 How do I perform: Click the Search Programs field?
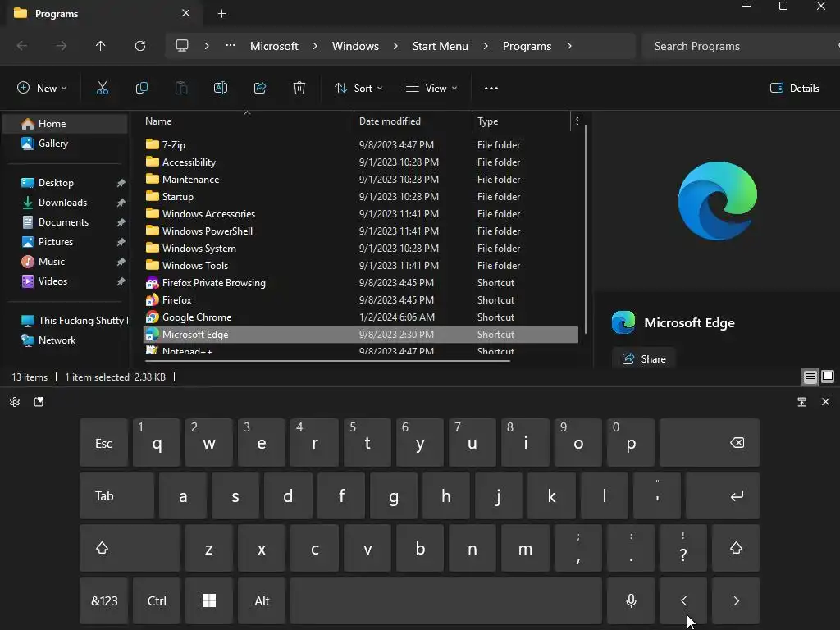[739, 46]
